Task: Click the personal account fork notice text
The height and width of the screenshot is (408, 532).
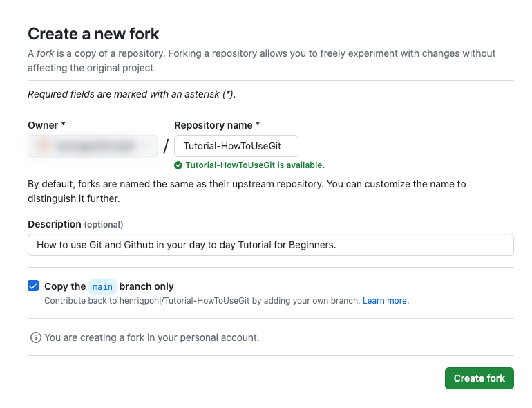Action: (x=151, y=338)
